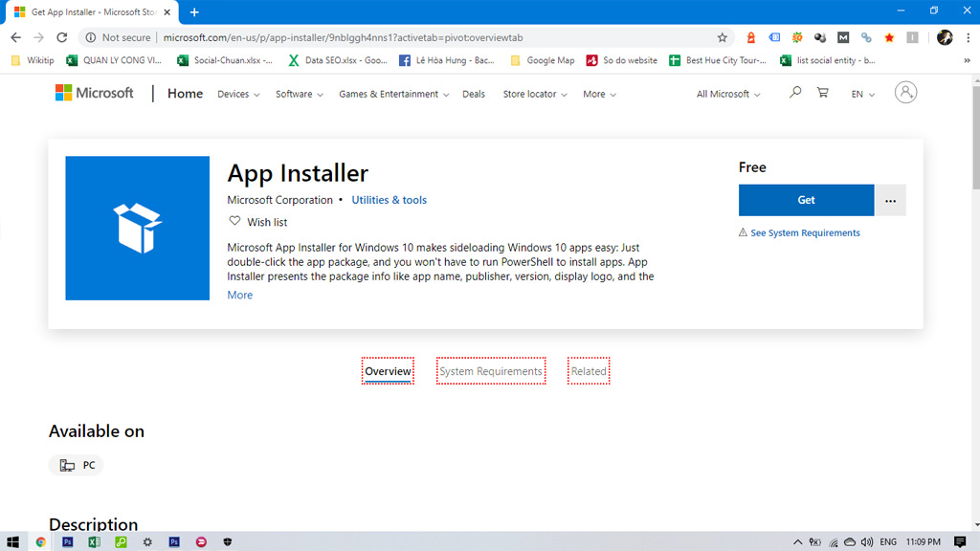This screenshot has height=551, width=980.
Task: Click the Microsoft logo
Action: [95, 93]
